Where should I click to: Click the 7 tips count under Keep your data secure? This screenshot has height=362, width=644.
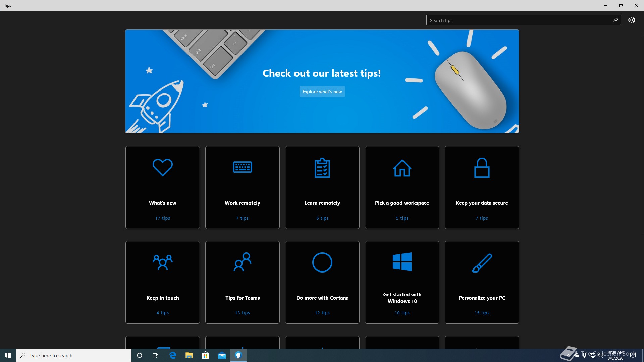[482, 218]
